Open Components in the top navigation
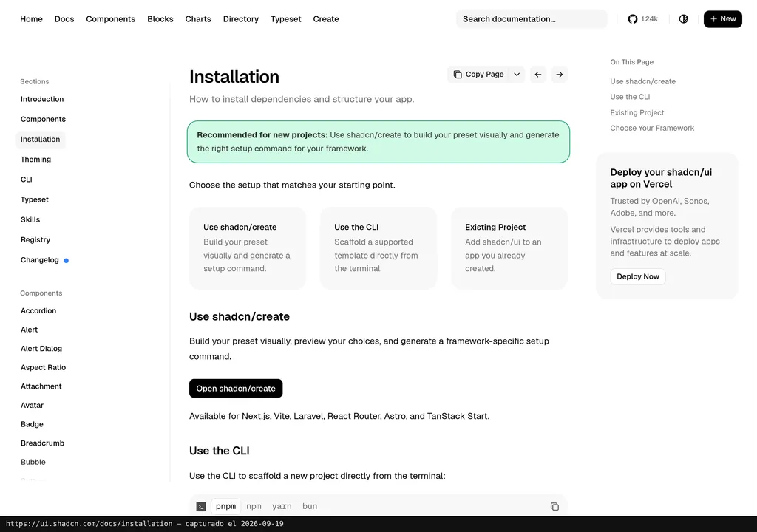 coord(111,18)
